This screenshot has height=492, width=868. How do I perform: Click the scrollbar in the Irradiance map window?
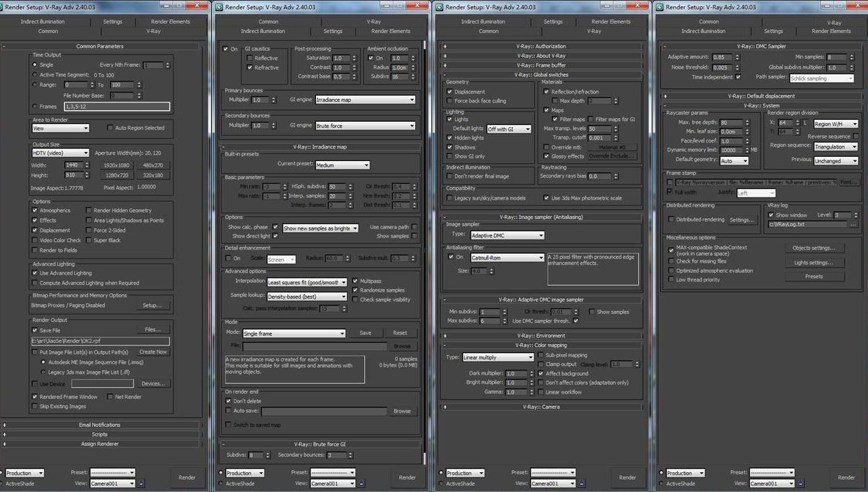pos(425,251)
